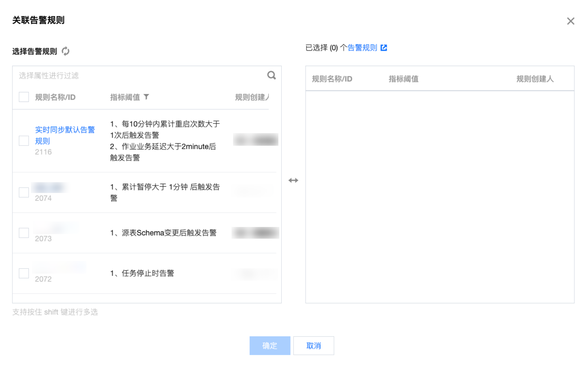Viewport: 588px width, 369px height.
Task: Confirm with the 确定 button
Action: [270, 346]
